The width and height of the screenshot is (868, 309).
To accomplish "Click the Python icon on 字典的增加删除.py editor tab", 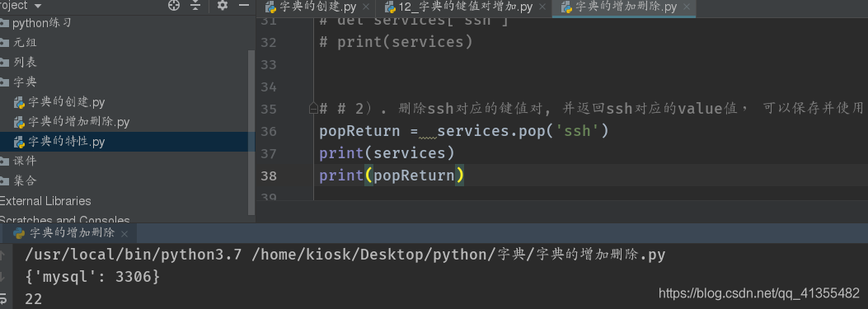I will (566, 7).
